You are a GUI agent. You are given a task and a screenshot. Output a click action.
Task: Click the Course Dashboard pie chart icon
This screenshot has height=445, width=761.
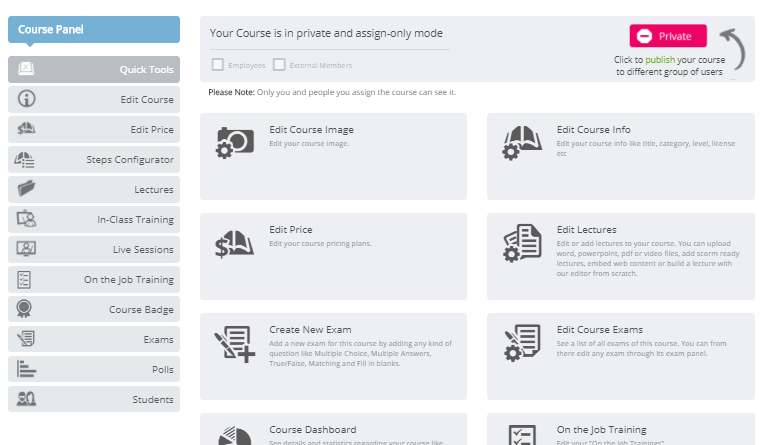235,435
